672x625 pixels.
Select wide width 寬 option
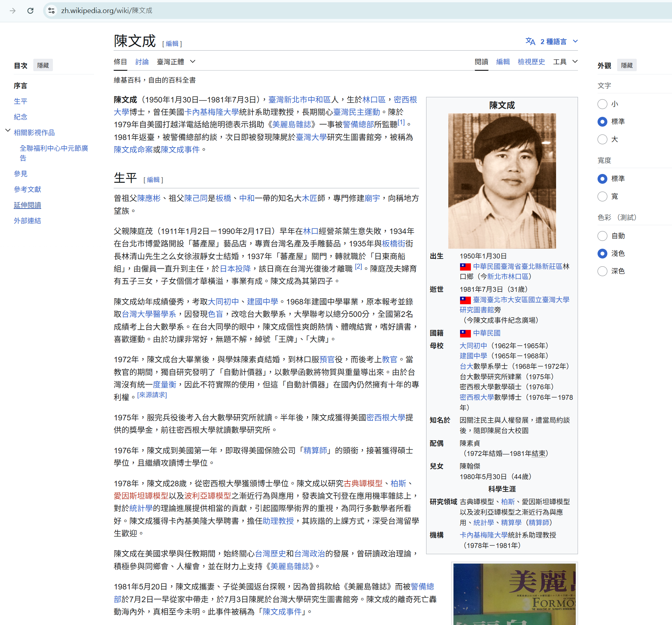click(602, 196)
